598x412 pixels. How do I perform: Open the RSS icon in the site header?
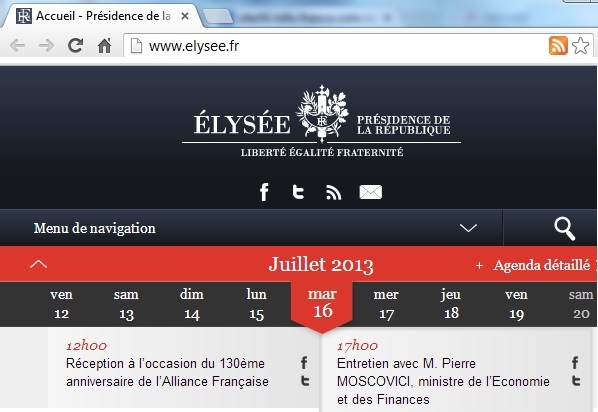point(334,192)
